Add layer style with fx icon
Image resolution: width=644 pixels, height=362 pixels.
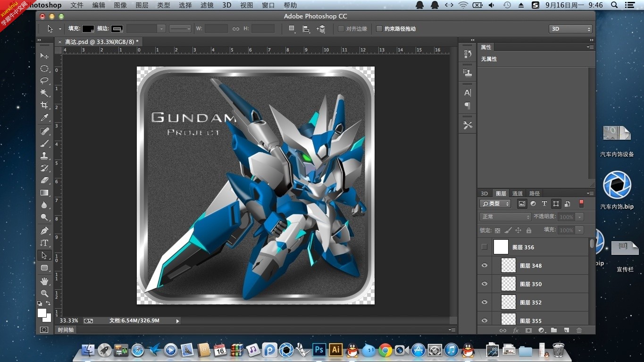[x=516, y=330]
